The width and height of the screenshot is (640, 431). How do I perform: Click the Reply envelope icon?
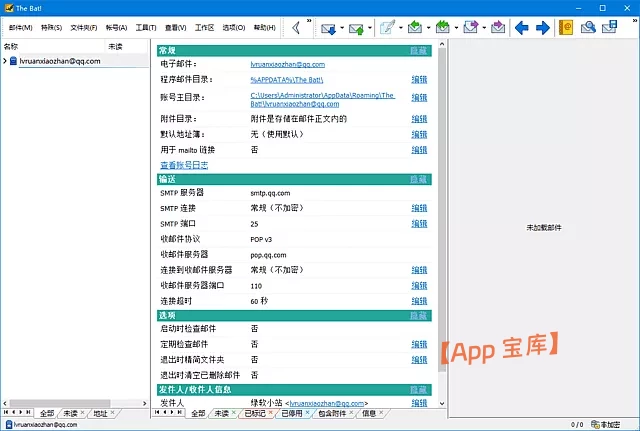coord(415,28)
